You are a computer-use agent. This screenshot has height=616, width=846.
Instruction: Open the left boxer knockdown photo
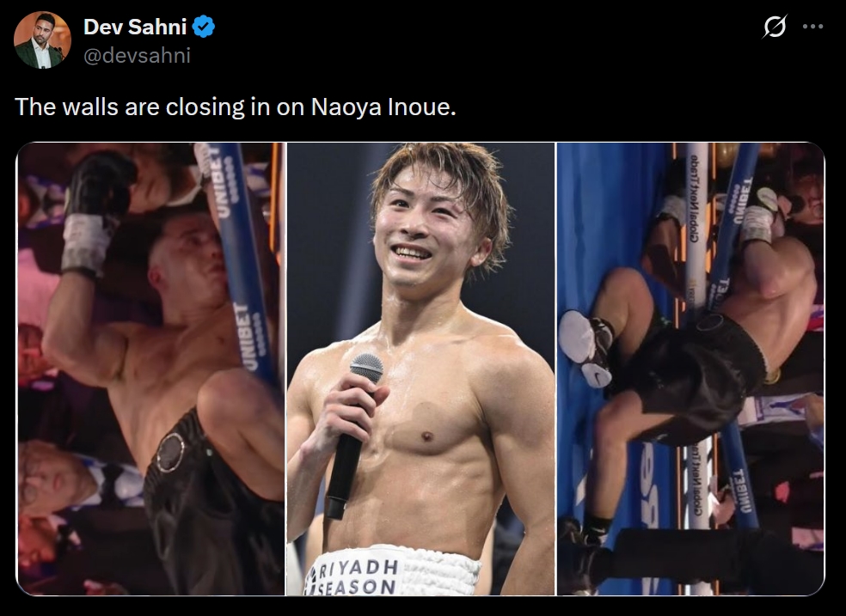(x=150, y=369)
